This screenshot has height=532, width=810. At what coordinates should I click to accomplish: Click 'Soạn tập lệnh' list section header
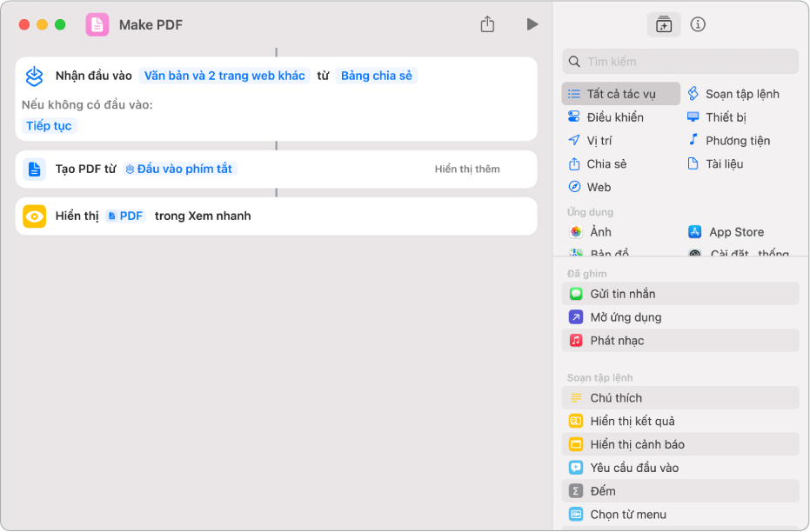tap(599, 378)
